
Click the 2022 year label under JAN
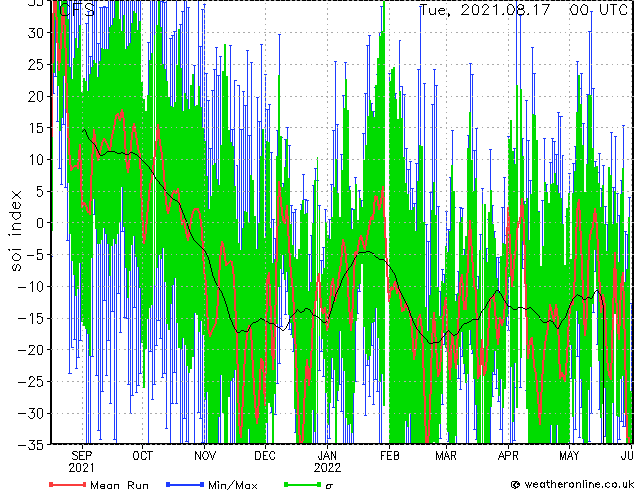(x=327, y=468)
